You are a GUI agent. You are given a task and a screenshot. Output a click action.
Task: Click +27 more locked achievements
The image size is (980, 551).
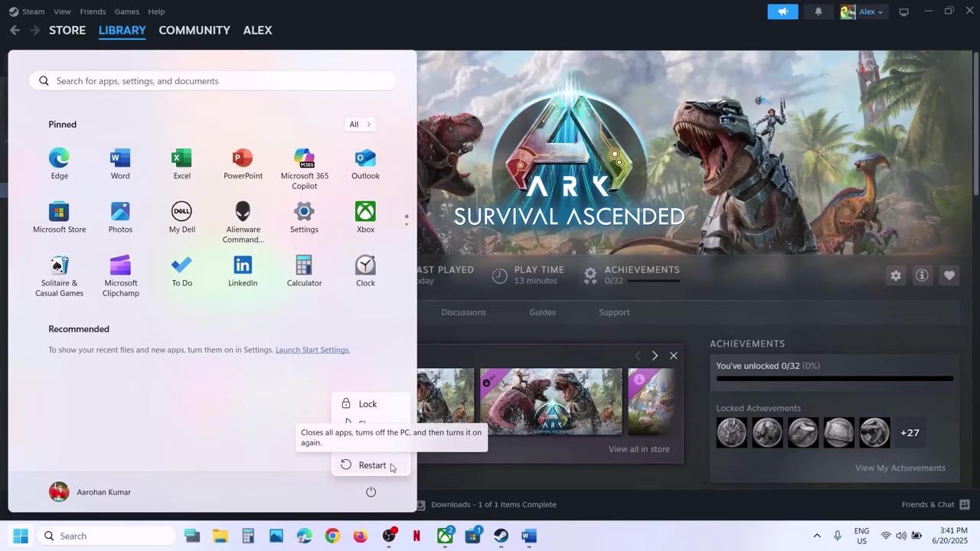tap(910, 432)
